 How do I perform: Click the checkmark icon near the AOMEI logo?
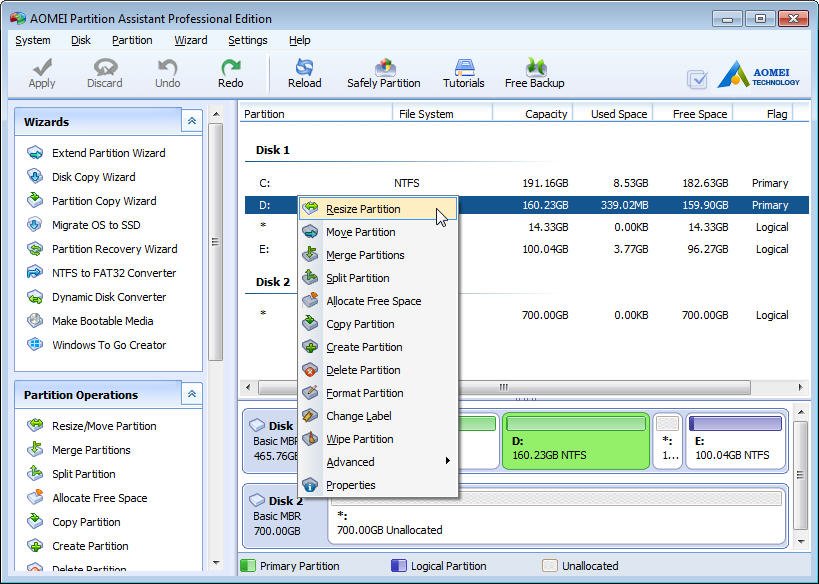[x=698, y=80]
